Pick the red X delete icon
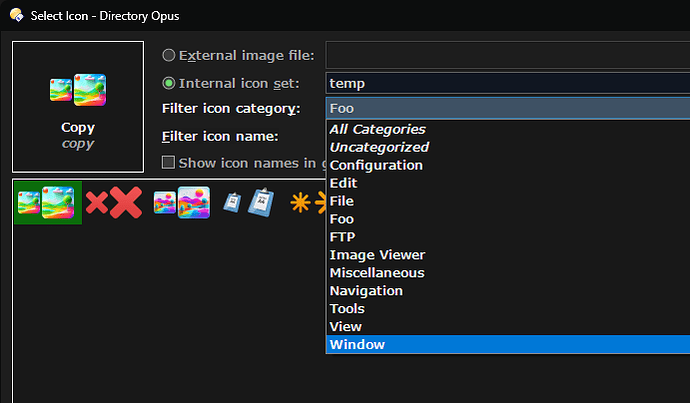The height and width of the screenshot is (403, 690). click(113, 203)
